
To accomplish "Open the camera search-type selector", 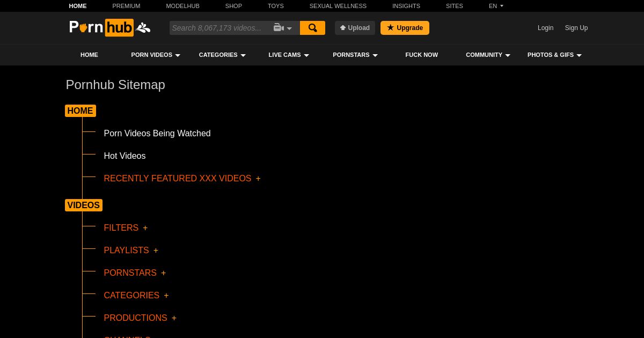I will 283,28.
